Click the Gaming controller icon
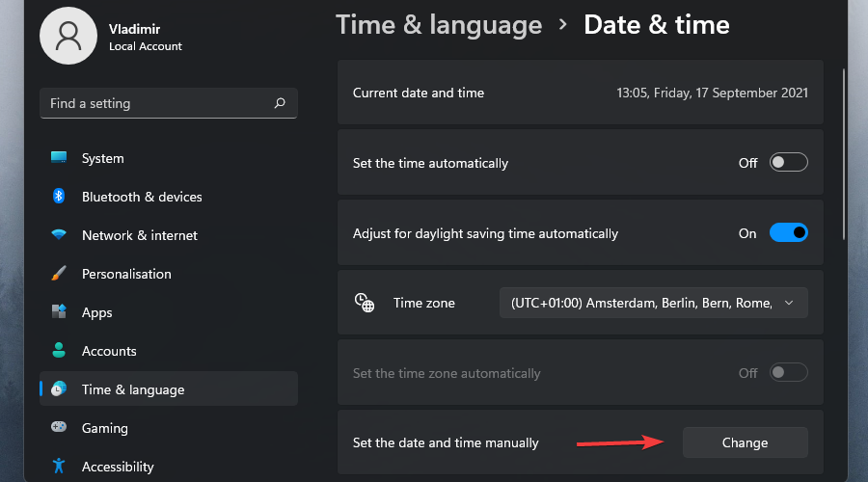868x482 pixels. click(59, 428)
